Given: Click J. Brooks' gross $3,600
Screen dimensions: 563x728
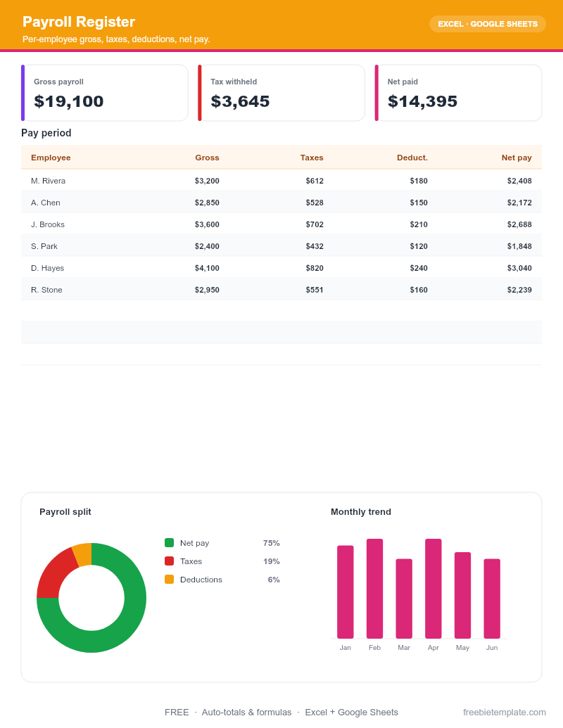Looking at the screenshot, I should (x=207, y=224).
